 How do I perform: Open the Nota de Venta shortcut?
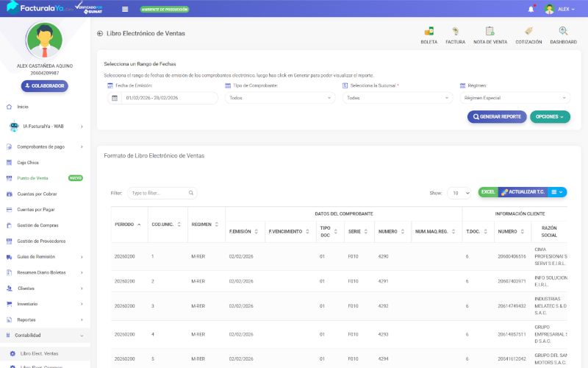490,34
